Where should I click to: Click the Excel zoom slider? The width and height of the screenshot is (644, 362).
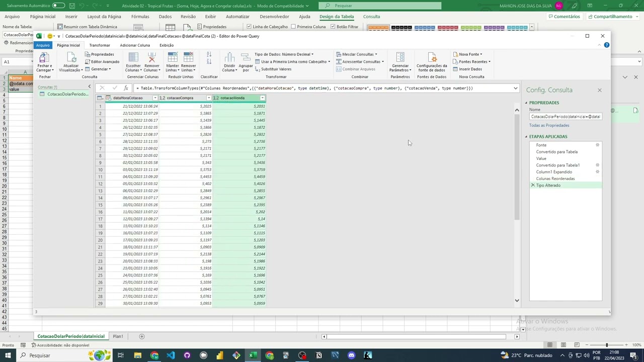[x=606, y=345]
